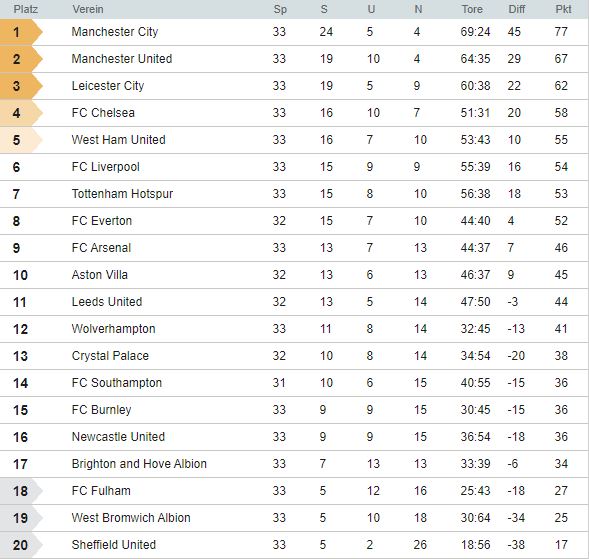589x559 pixels.
Task: Click on Sheffield United club name
Action: coord(114,545)
